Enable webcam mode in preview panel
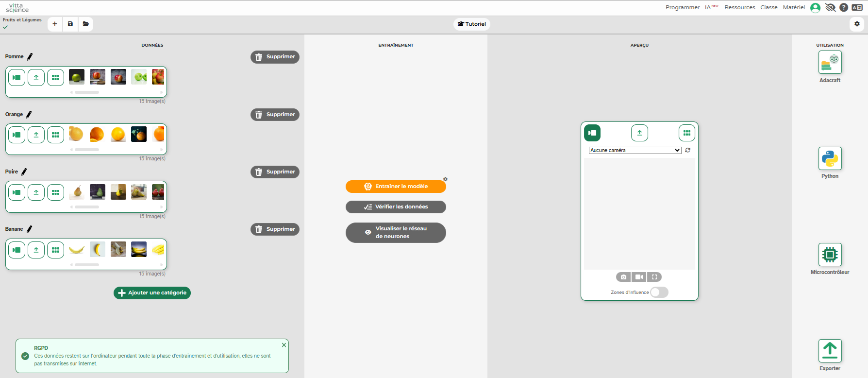 point(592,133)
